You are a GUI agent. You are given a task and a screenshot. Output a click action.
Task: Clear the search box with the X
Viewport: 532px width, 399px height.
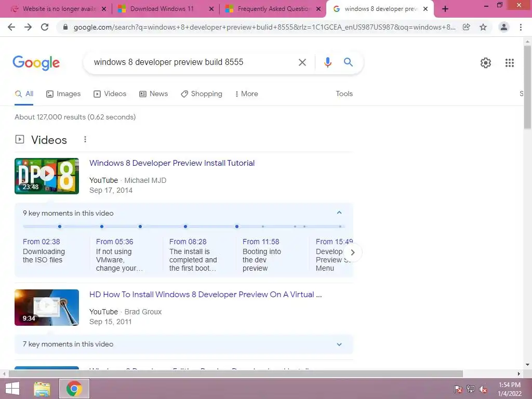(x=302, y=62)
